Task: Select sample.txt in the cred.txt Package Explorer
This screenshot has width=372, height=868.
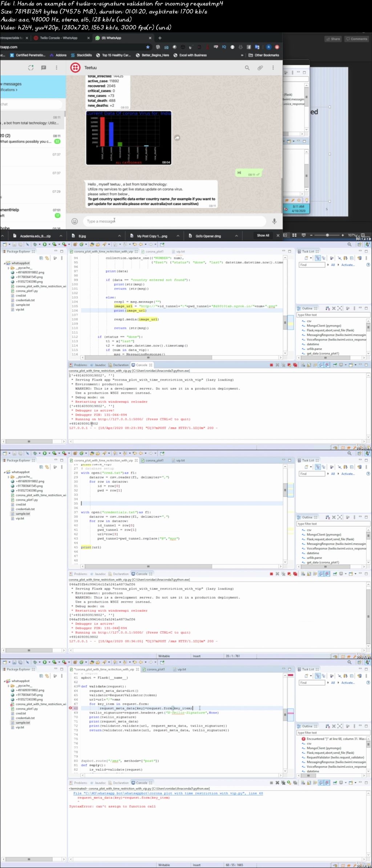Action: pos(20,514)
